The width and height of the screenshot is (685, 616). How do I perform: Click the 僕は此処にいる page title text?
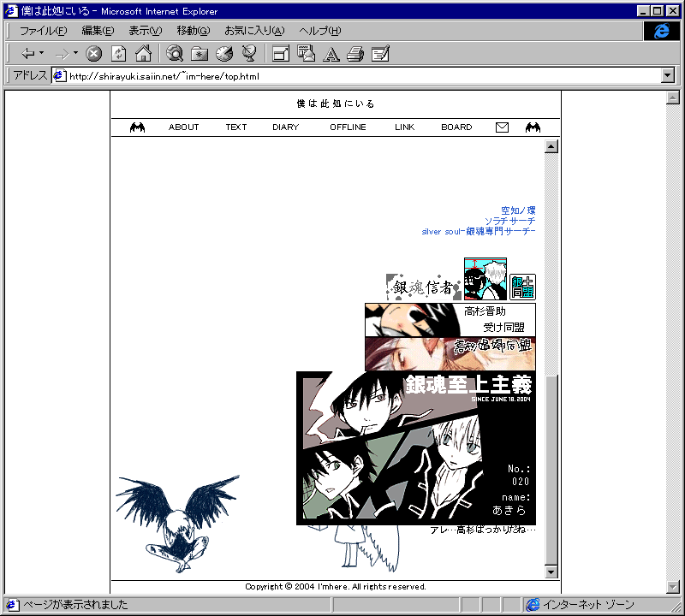click(x=335, y=104)
